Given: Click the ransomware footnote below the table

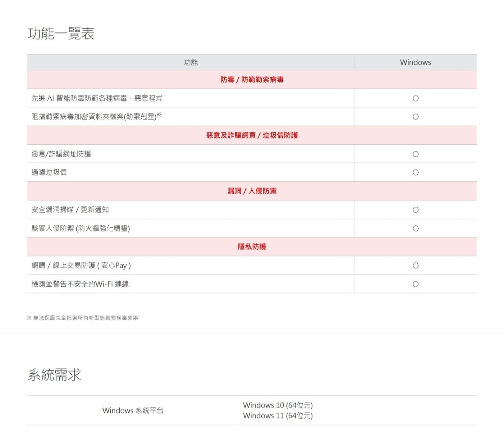Looking at the screenshot, I should click(x=83, y=318).
